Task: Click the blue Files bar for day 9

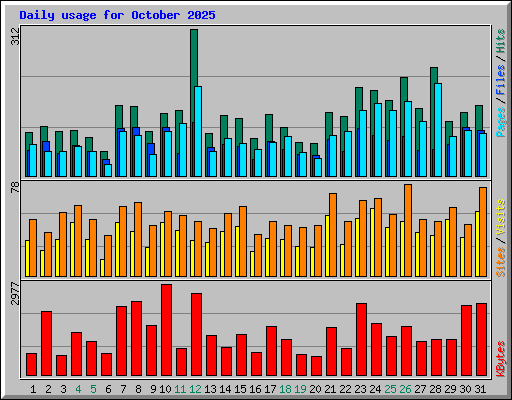Action: pos(151,149)
